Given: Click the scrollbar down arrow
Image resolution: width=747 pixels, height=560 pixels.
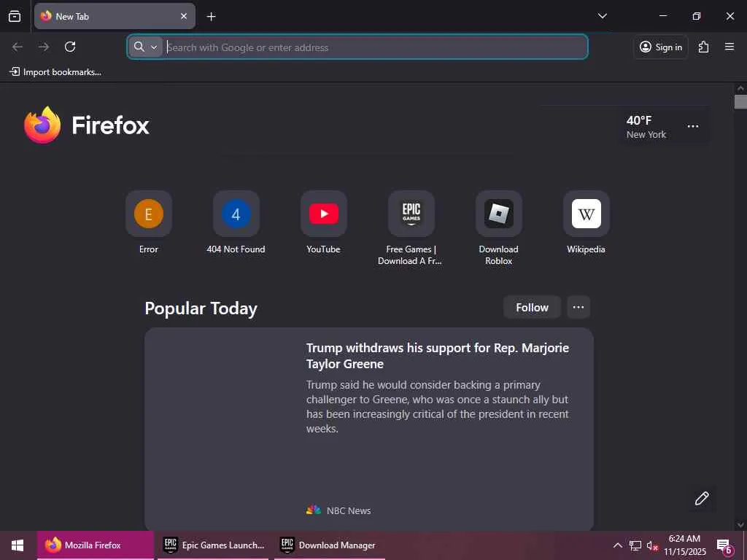Looking at the screenshot, I should click(x=740, y=525).
